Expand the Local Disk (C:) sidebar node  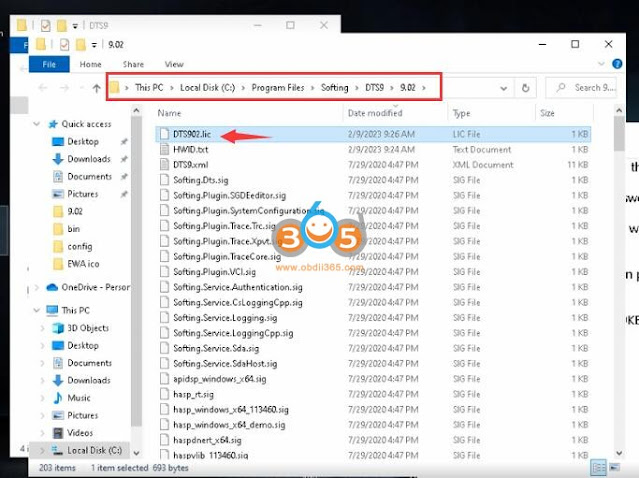coord(42,451)
